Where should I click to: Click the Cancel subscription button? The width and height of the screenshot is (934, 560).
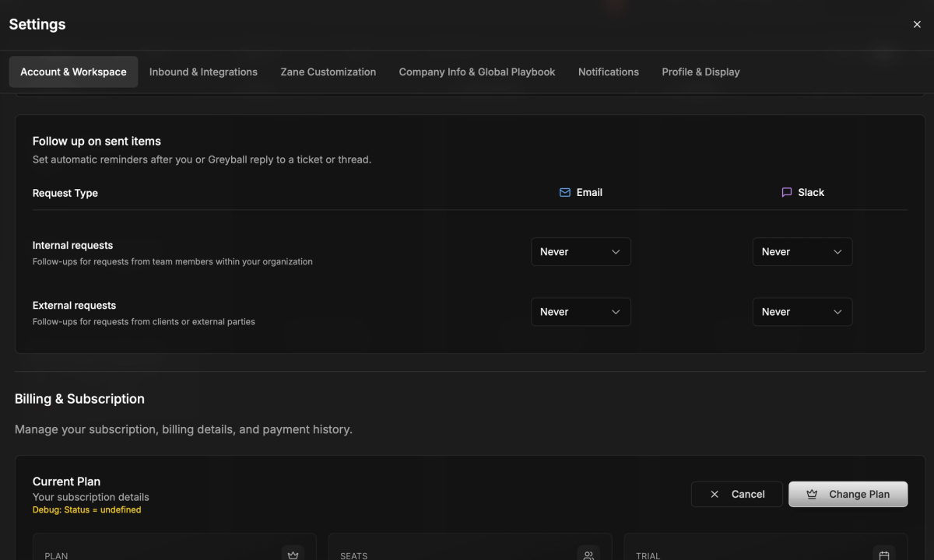(736, 494)
